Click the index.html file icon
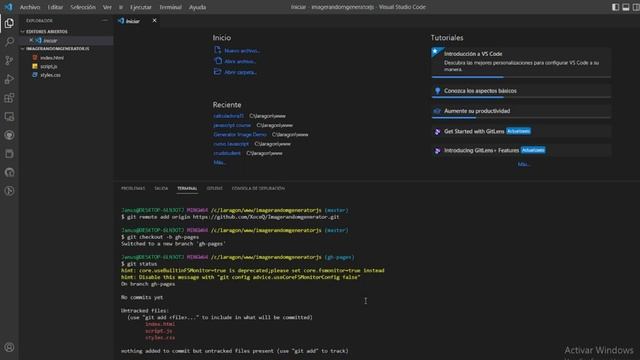This screenshot has width=640, height=360. tap(35, 58)
